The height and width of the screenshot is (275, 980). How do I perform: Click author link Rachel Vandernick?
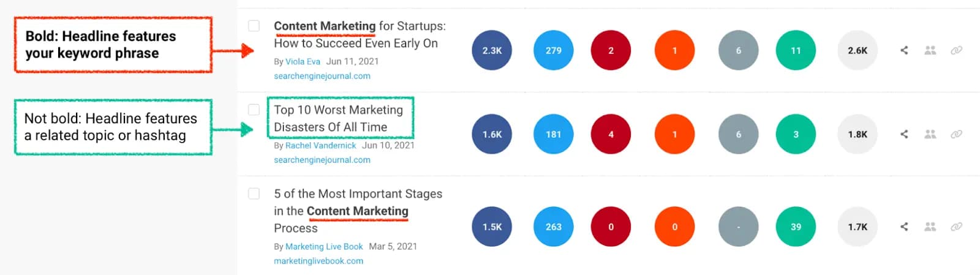point(320,145)
